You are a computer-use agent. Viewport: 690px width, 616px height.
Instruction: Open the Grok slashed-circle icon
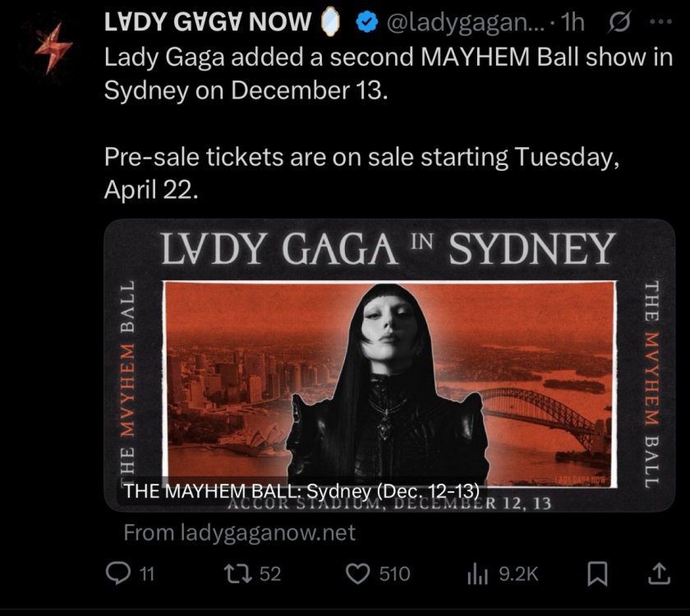tap(619, 21)
